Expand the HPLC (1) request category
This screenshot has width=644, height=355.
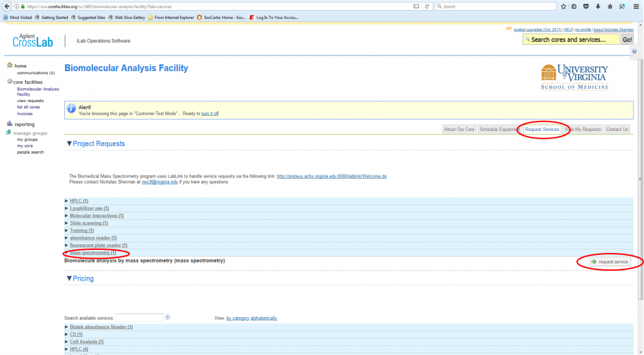(x=79, y=201)
